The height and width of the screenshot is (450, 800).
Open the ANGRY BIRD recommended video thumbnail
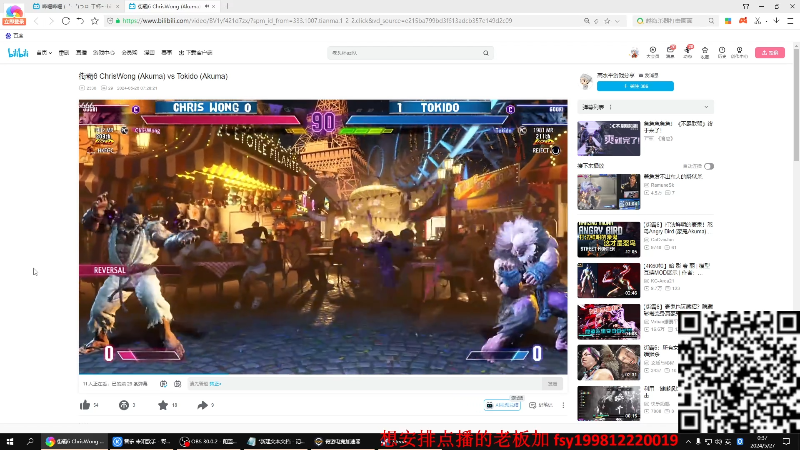[609, 239]
